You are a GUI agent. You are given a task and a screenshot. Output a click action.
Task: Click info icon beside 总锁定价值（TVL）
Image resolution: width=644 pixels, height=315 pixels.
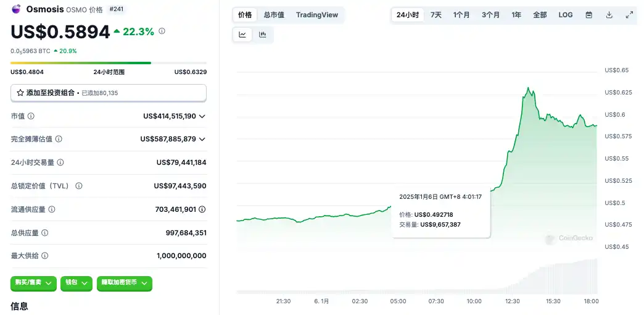coord(79,186)
